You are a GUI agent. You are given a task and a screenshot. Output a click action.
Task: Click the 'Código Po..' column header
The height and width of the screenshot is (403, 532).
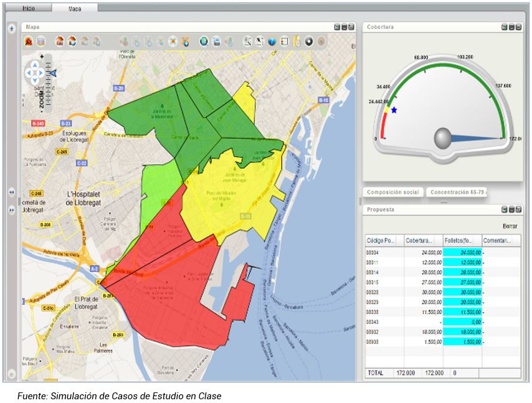click(x=384, y=241)
